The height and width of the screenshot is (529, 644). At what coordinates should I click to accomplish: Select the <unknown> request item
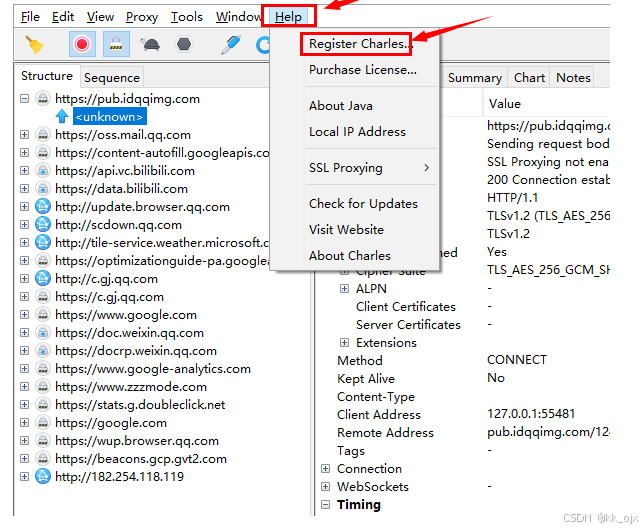click(110, 117)
